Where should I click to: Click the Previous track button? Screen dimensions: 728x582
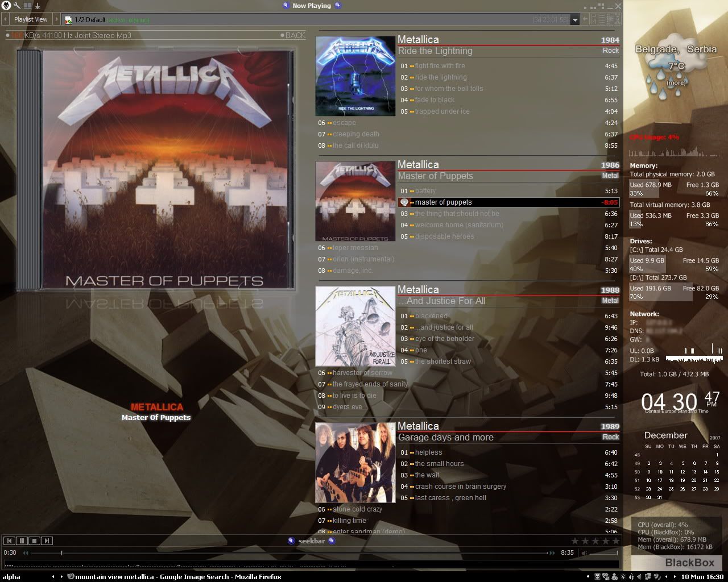coord(10,541)
